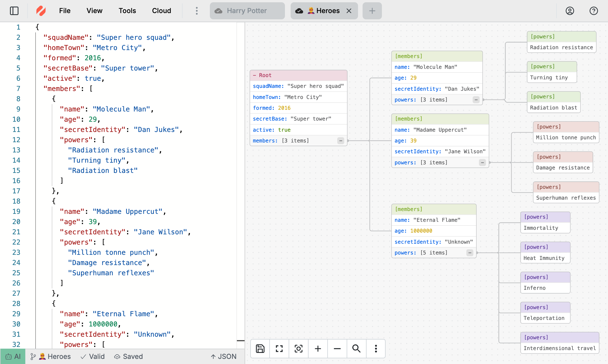Zoom out of the graph

click(x=337, y=348)
